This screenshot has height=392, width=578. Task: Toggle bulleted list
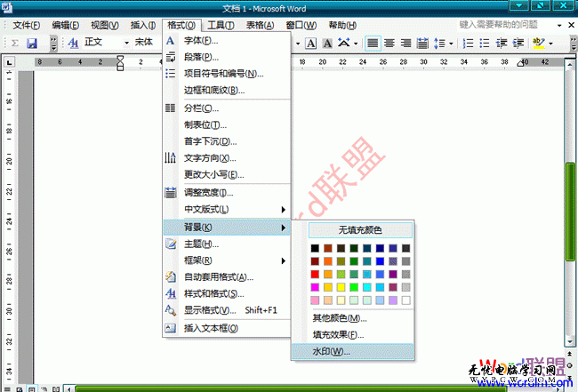485,44
